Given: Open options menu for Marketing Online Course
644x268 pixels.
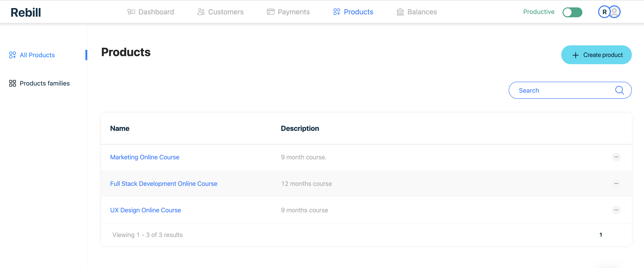Looking at the screenshot, I should [x=616, y=157].
